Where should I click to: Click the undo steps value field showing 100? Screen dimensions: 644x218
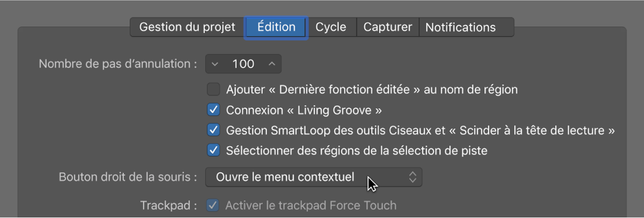(x=243, y=64)
